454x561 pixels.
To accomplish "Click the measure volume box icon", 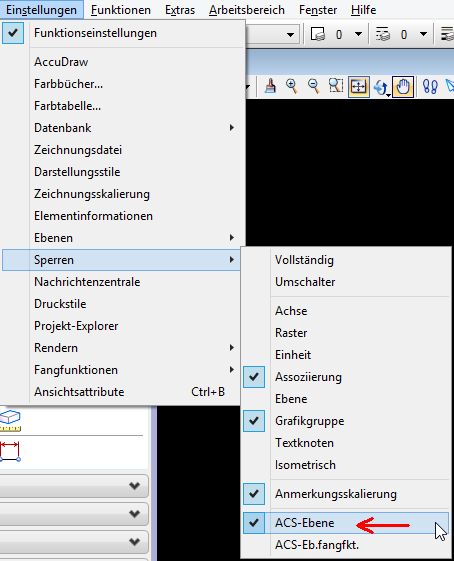I will (x=10, y=420).
